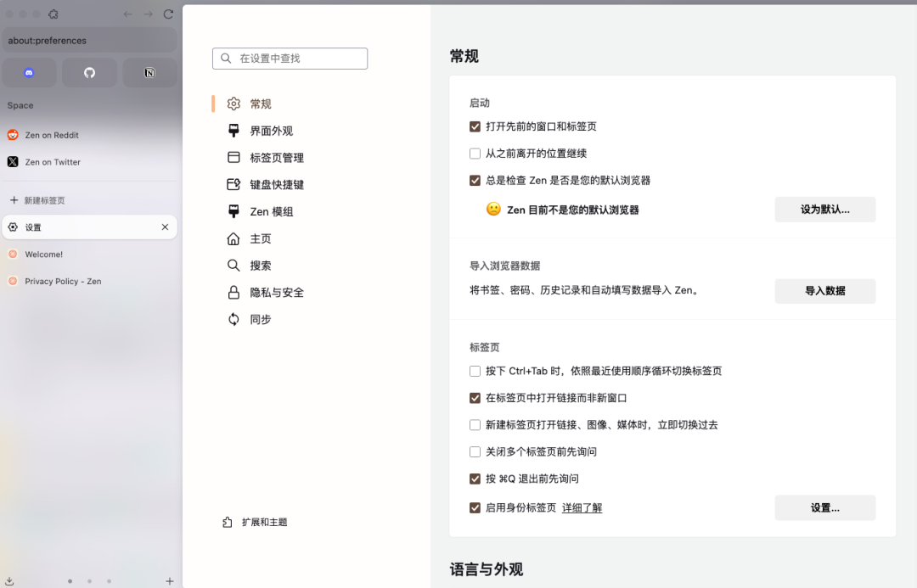Select the 设置 tab in sidebar
The height and width of the screenshot is (588, 917).
(89, 227)
